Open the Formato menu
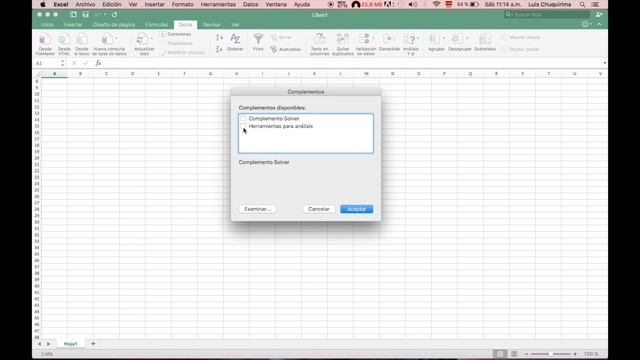Viewport: 640px width, 360px height. click(x=182, y=4)
